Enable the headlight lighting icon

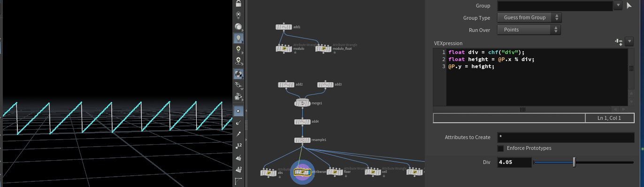[x=238, y=49]
